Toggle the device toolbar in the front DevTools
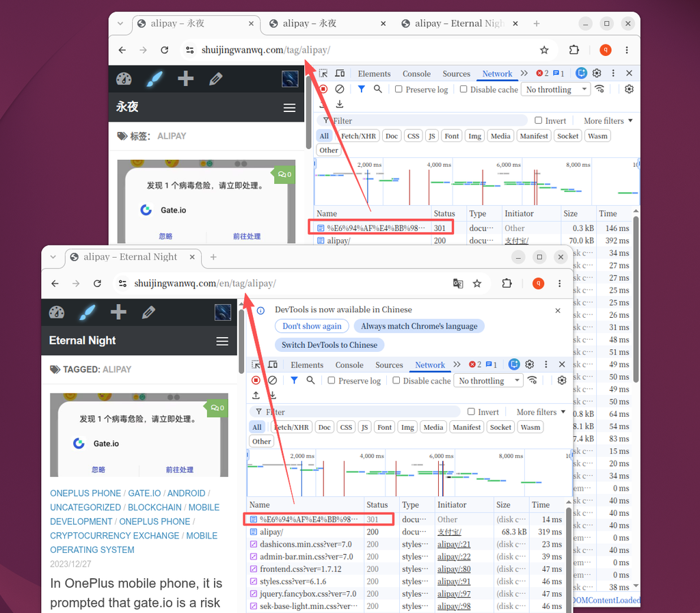This screenshot has width=700, height=613. (273, 365)
